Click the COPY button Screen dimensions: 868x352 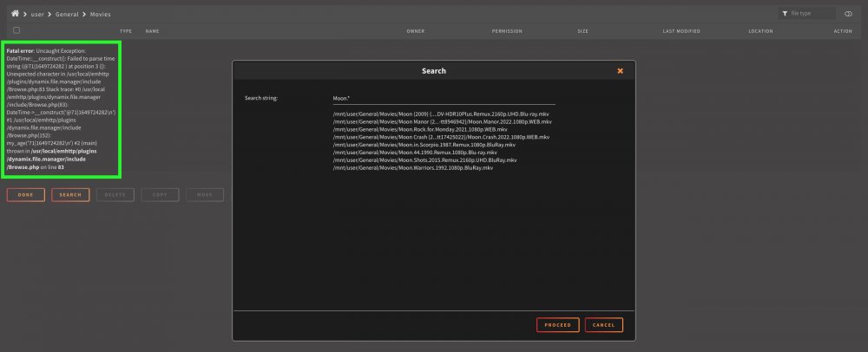pos(160,194)
